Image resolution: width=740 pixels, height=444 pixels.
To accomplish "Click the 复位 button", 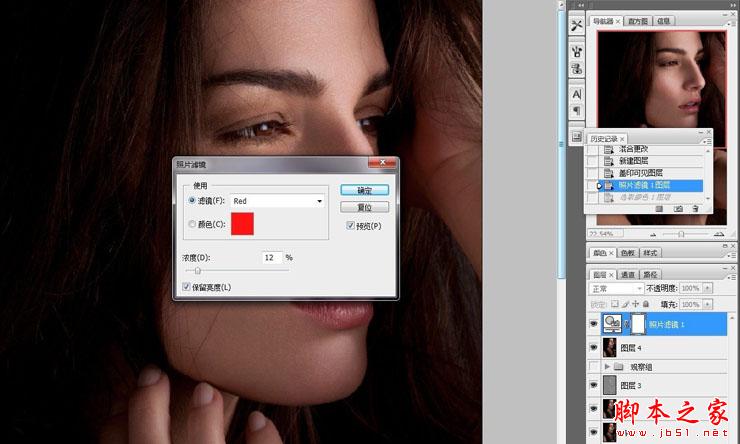I will pos(364,207).
